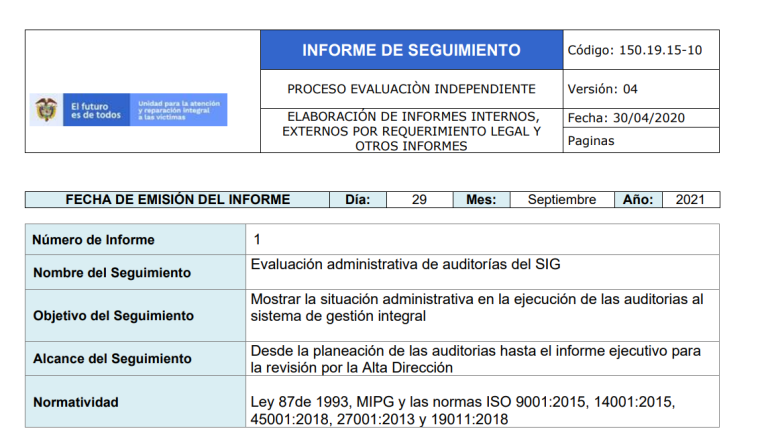Screen dimensions: 768x439
Task: Click the 'Evaluación administrativa de auditorías del SIG' text
Action: pos(411,264)
